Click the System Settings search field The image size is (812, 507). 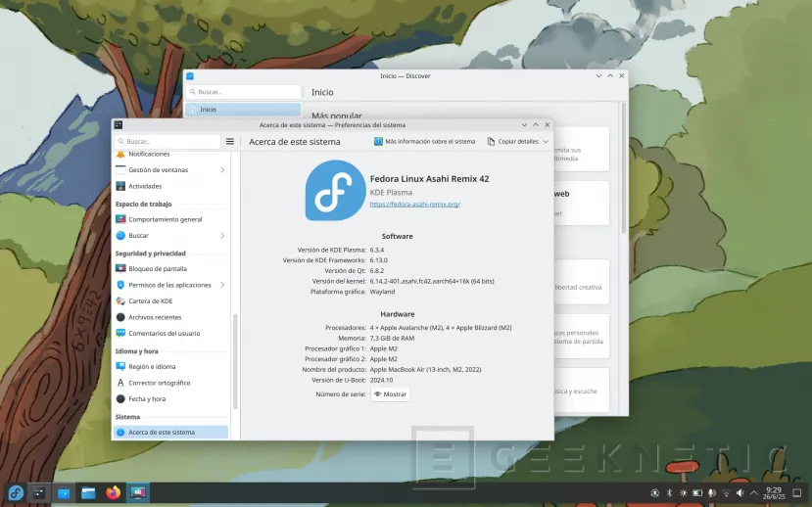coord(167,141)
